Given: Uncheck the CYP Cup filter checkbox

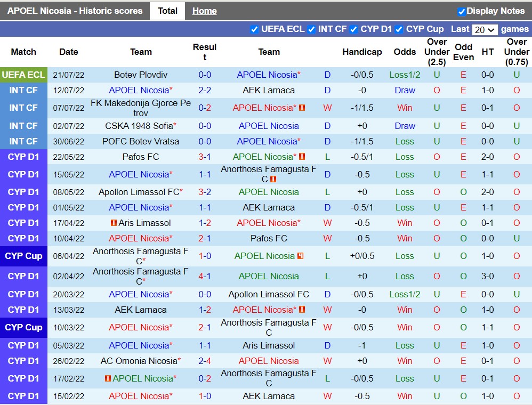Looking at the screenshot, I should pos(399,29).
